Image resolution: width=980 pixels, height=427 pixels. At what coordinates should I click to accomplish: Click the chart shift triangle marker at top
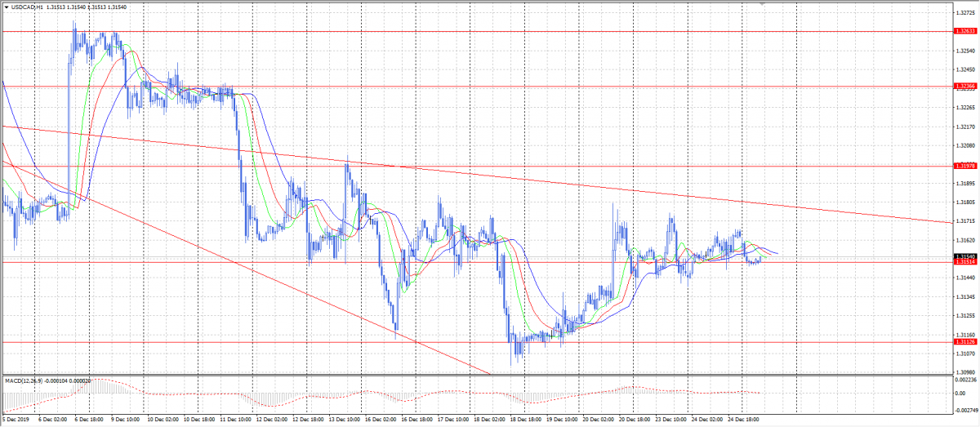(761, 4)
